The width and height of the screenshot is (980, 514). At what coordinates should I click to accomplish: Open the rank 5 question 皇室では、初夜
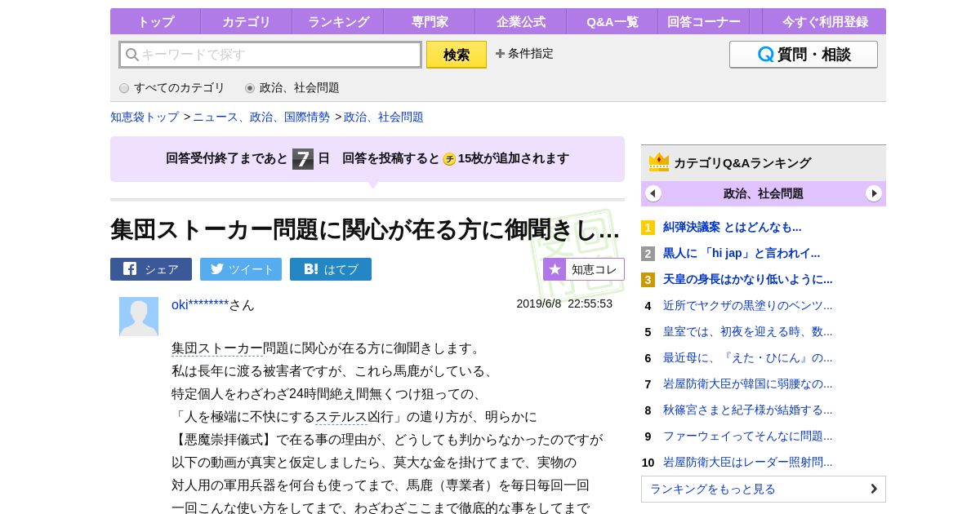pyautogui.click(x=748, y=332)
